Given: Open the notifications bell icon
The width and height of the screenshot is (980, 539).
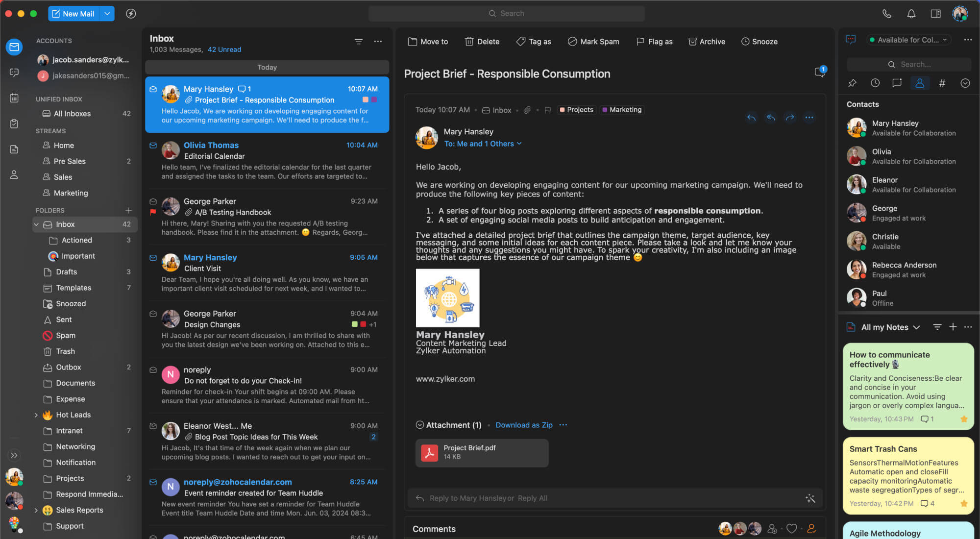Looking at the screenshot, I should point(911,14).
